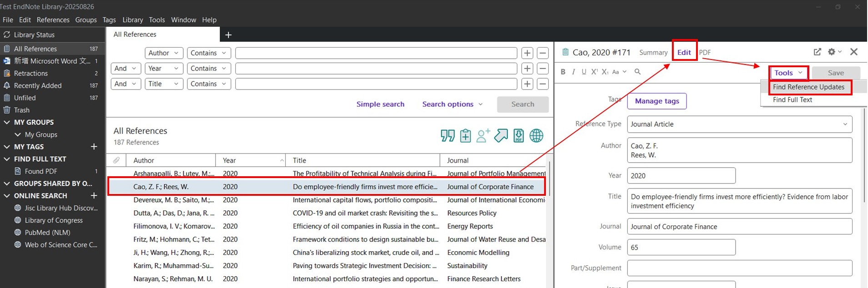The width and height of the screenshot is (868, 288).
Task: Toggle italic formatting in reference editor
Action: (x=573, y=72)
